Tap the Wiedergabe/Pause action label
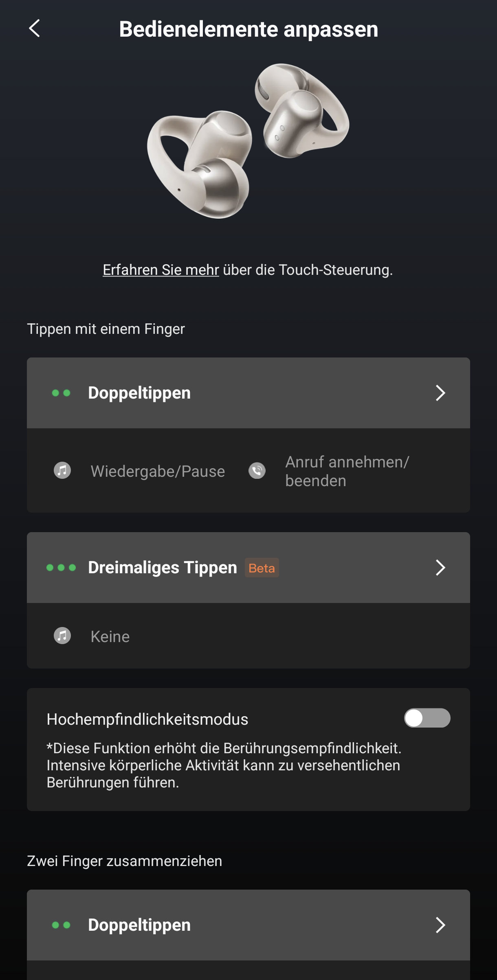The image size is (497, 980). [158, 471]
